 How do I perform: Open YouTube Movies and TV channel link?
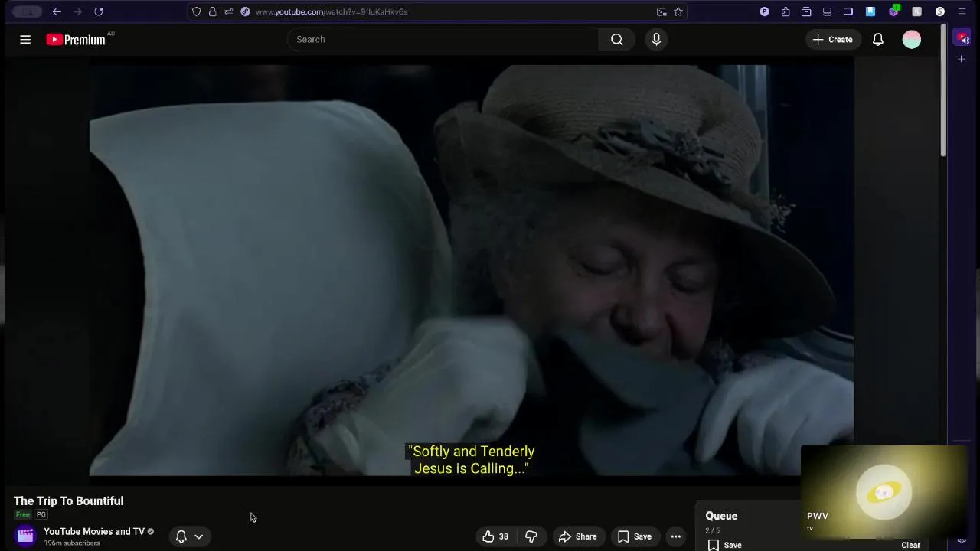click(x=94, y=531)
